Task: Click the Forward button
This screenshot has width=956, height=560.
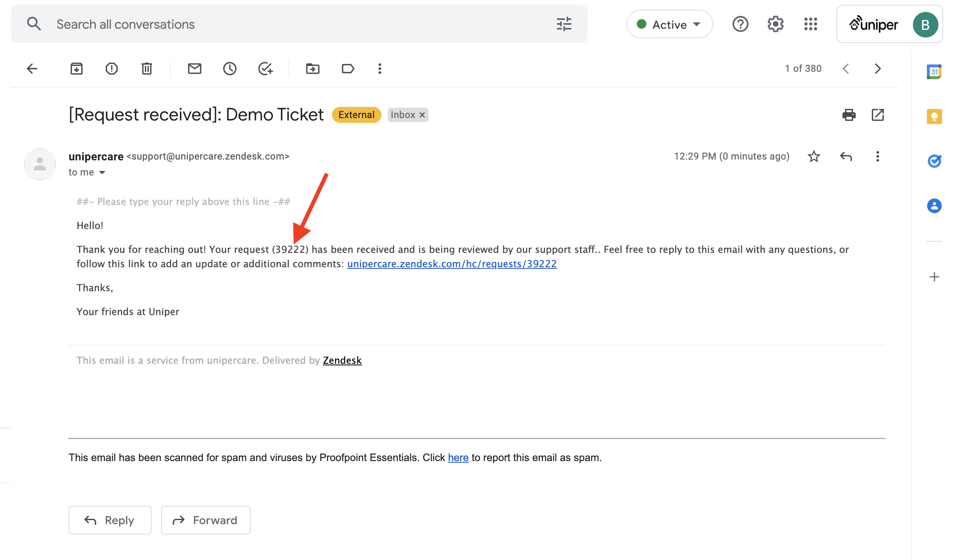Action: (205, 520)
